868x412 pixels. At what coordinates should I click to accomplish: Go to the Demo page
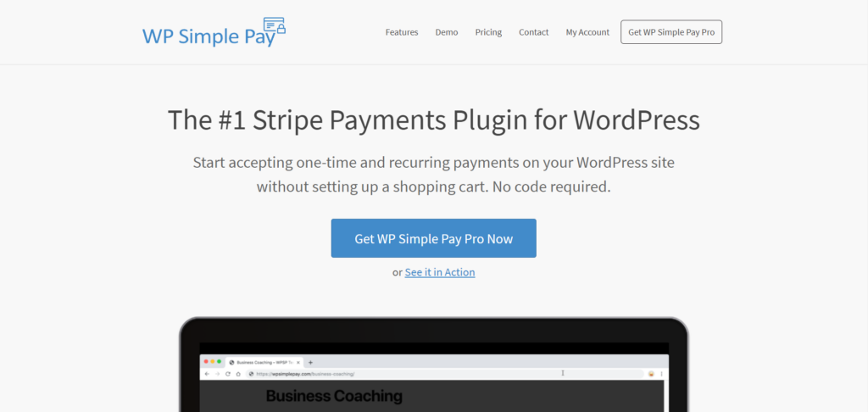(x=447, y=32)
